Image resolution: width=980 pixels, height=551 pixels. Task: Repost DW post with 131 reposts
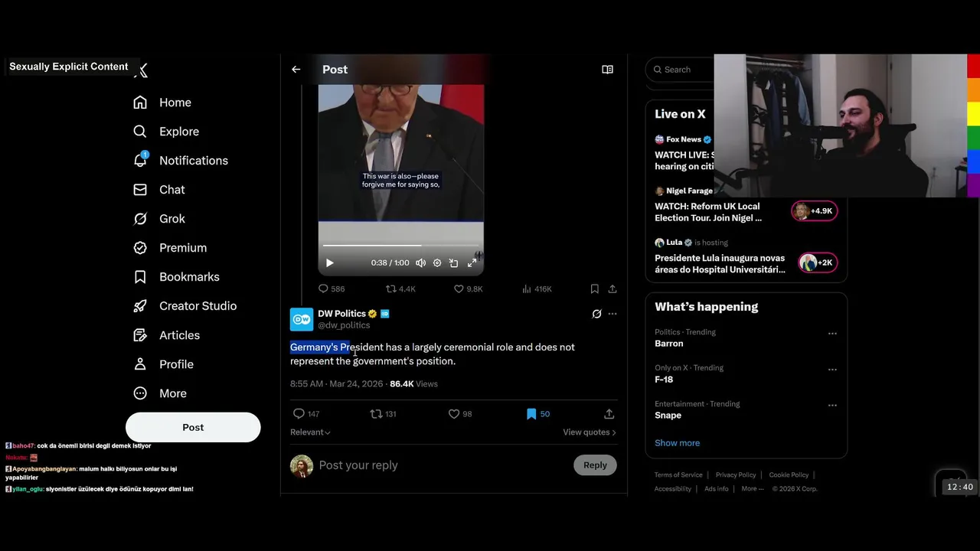coord(383,414)
